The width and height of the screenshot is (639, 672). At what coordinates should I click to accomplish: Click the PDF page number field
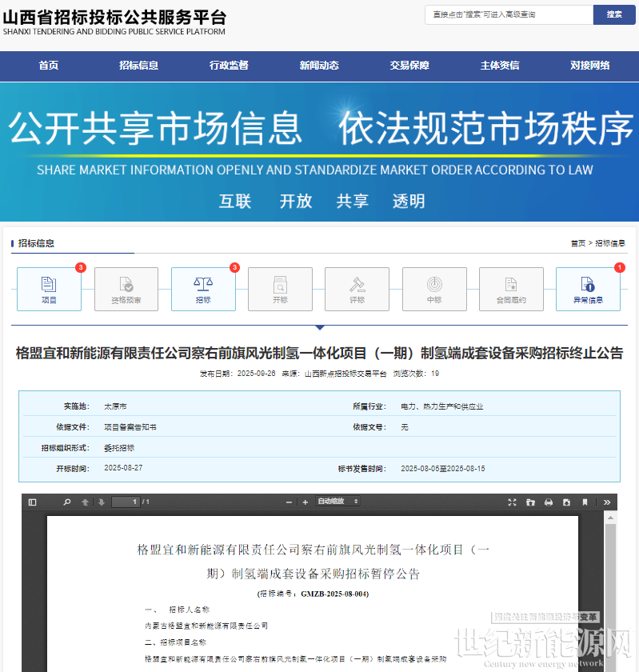[x=126, y=502]
